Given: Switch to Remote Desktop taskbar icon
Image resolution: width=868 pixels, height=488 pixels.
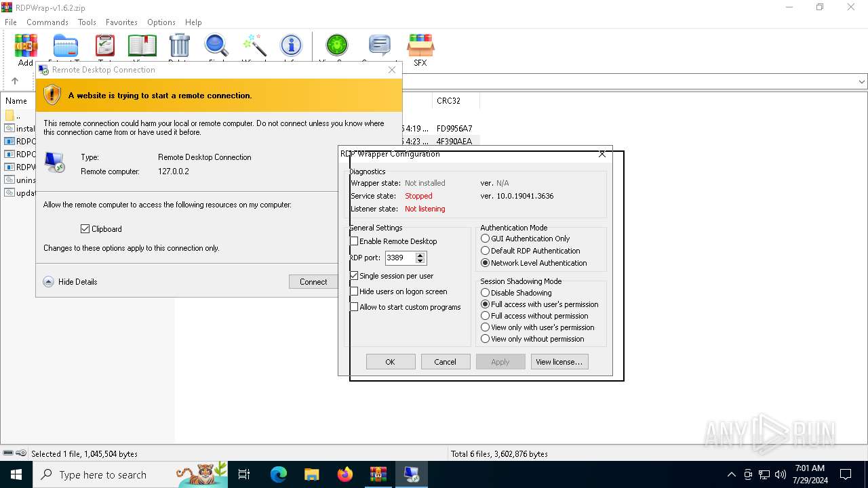Looking at the screenshot, I should pyautogui.click(x=412, y=474).
